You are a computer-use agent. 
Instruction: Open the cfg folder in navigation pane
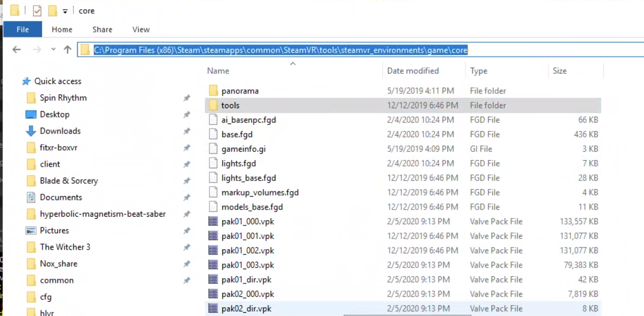[x=46, y=297]
